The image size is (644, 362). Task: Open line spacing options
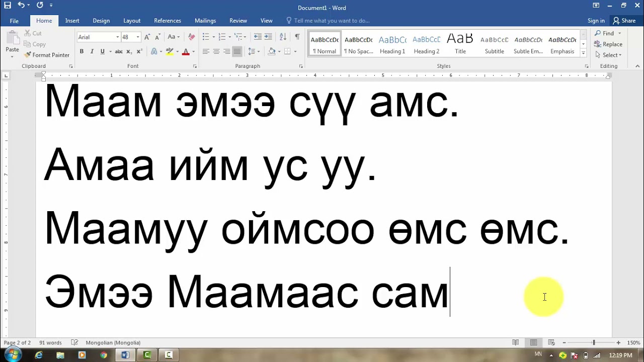254,51
